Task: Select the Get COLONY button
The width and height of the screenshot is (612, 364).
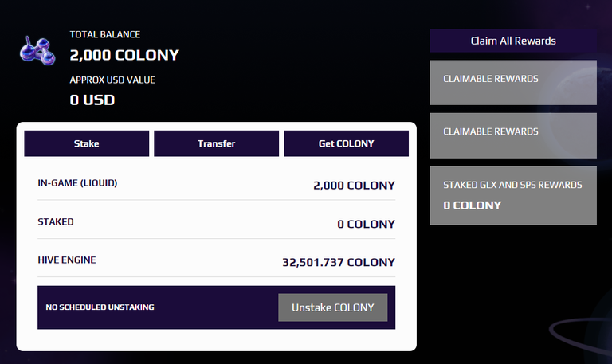Action: 346,143
